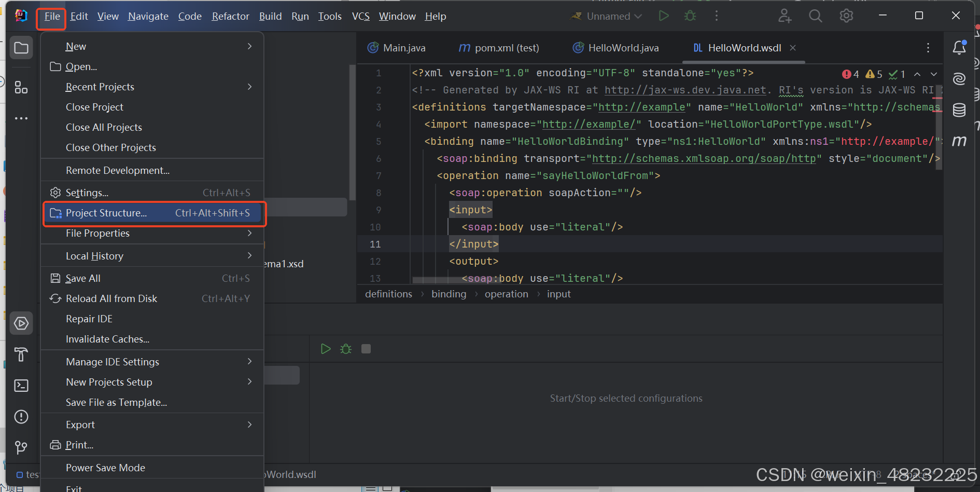The width and height of the screenshot is (980, 492).
Task: Click the editor tabs more options icon
Action: pyautogui.click(x=928, y=48)
